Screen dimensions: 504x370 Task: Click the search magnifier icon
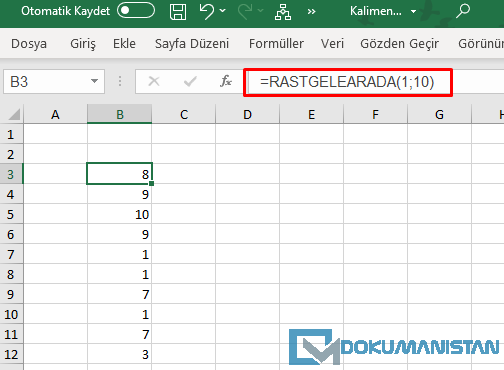pyautogui.click(x=463, y=11)
